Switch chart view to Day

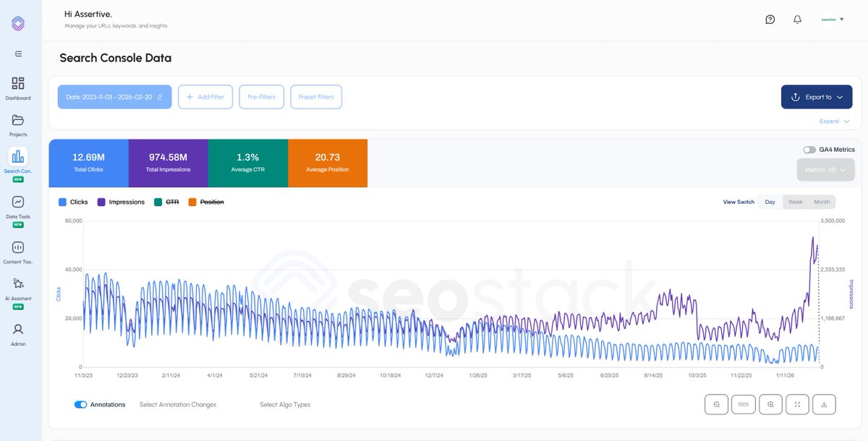[x=770, y=202]
